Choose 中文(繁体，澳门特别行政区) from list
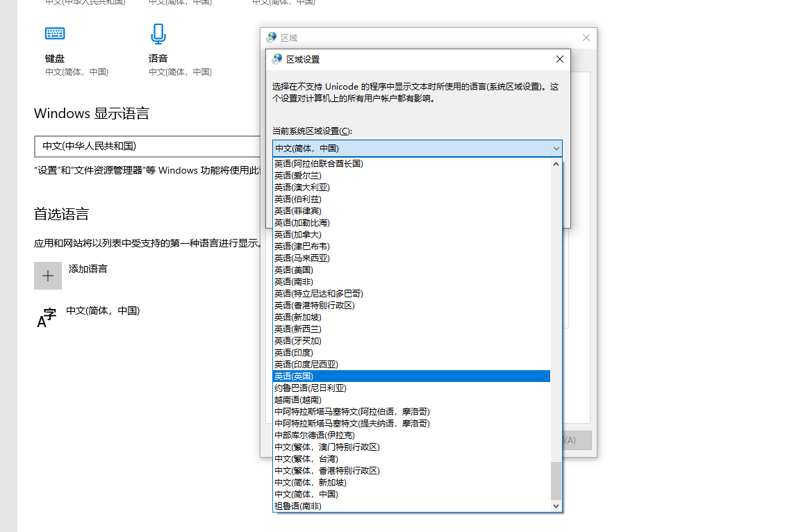The width and height of the screenshot is (785, 532). point(411,447)
